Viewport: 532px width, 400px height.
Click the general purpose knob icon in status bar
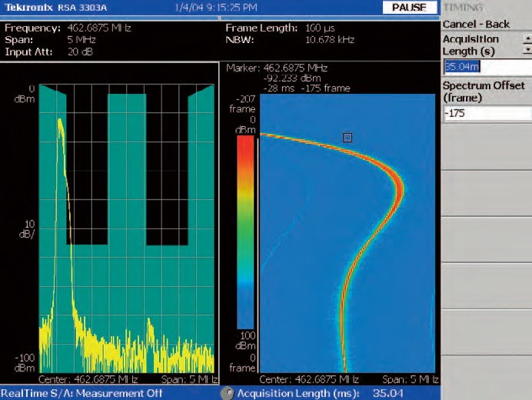[227, 393]
